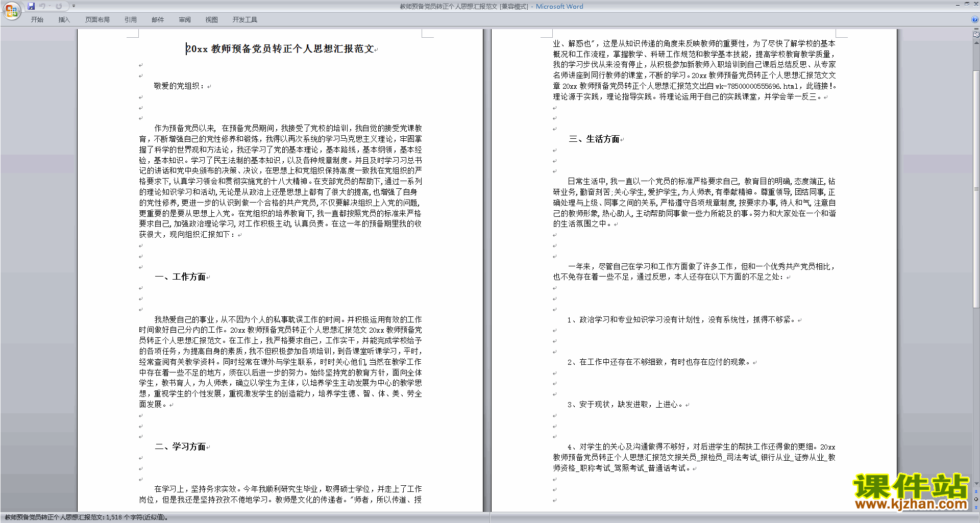980x523 pixels.
Task: Jump to the previous page with double-up arrows
Action: (x=976, y=492)
